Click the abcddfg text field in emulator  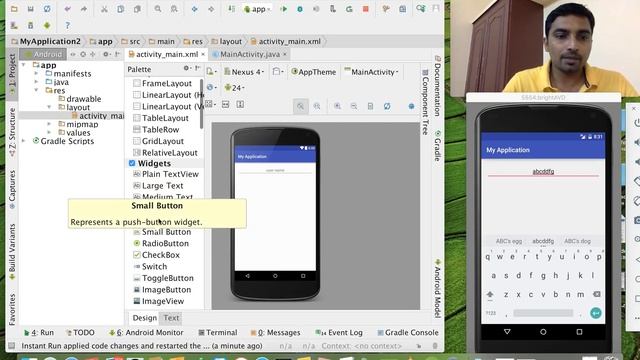[x=543, y=172]
